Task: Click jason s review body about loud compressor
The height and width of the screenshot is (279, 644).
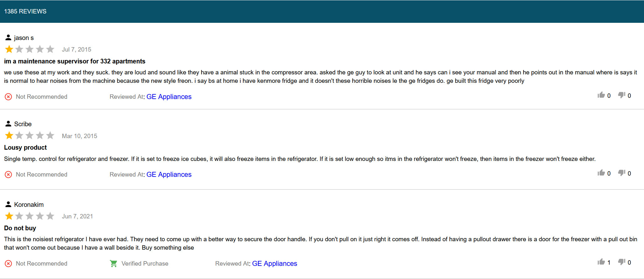Action: 320,77
